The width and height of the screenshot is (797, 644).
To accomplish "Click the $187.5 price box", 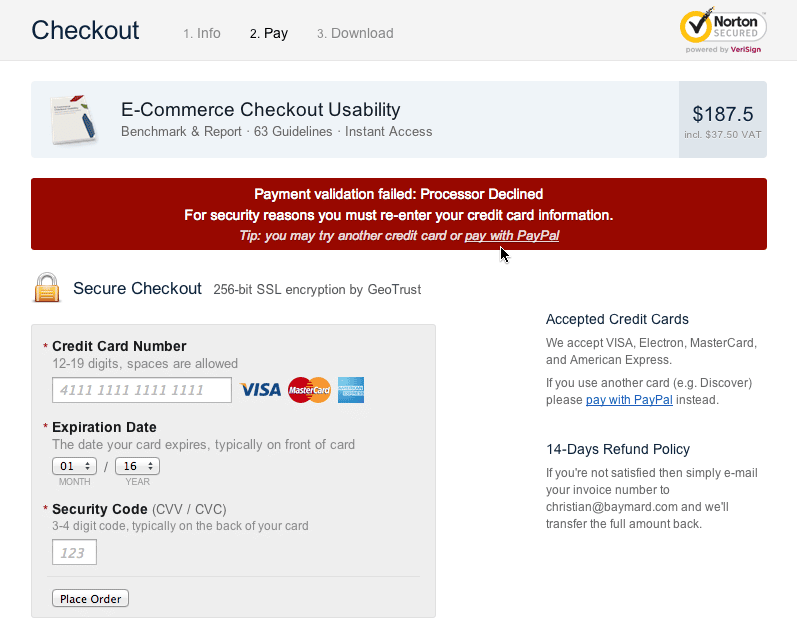I will click(x=722, y=120).
